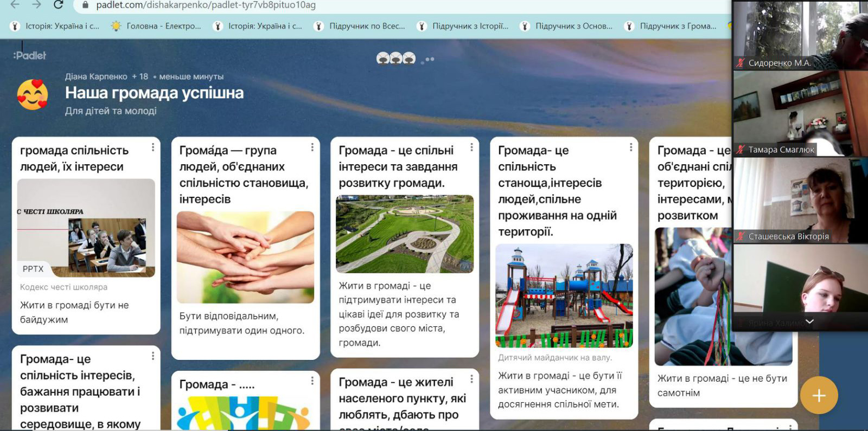868x431 pixels.
Task: Open the green park aerial photo
Action: click(x=405, y=234)
